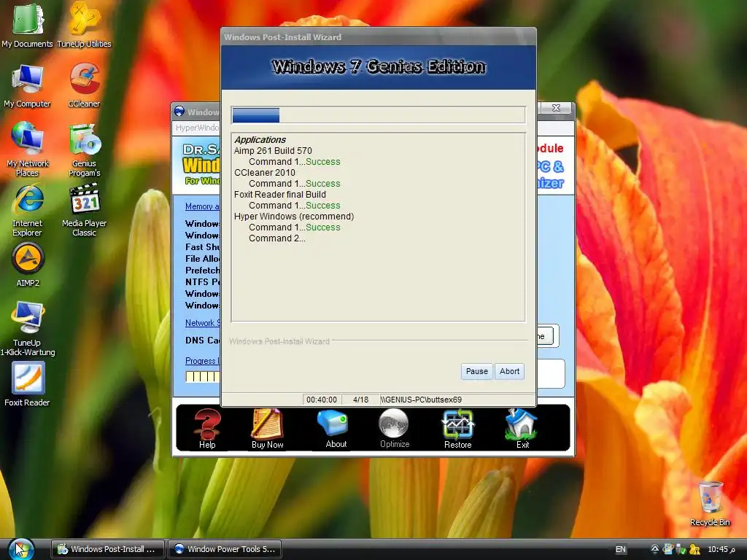Click Restore icon in Window Power Tools
The height and width of the screenshot is (560, 747).
pos(458,429)
